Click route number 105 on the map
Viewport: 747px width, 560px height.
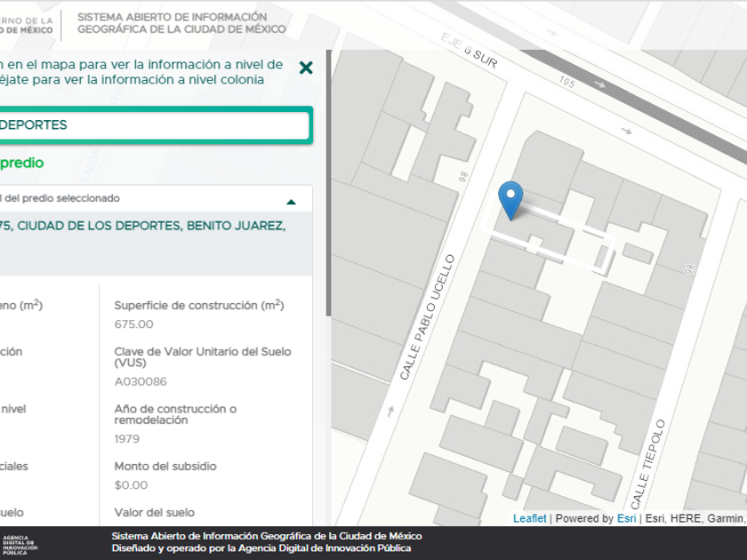tap(567, 82)
